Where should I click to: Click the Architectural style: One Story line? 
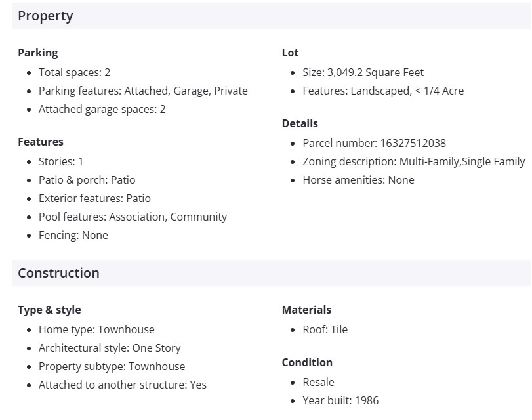[x=110, y=348]
